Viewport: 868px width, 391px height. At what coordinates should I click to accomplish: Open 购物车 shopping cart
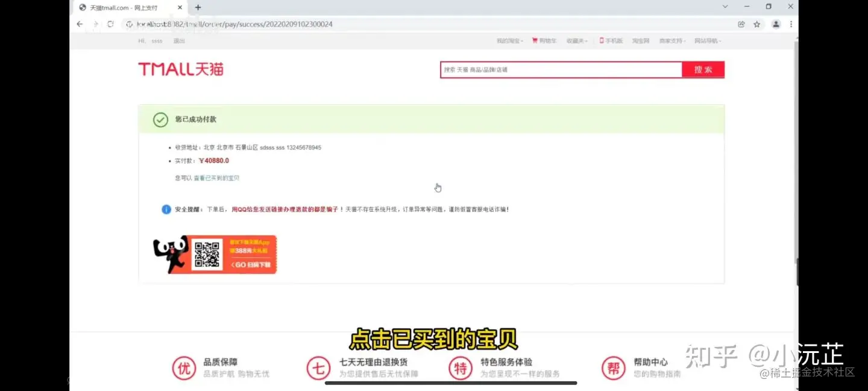pyautogui.click(x=548, y=41)
